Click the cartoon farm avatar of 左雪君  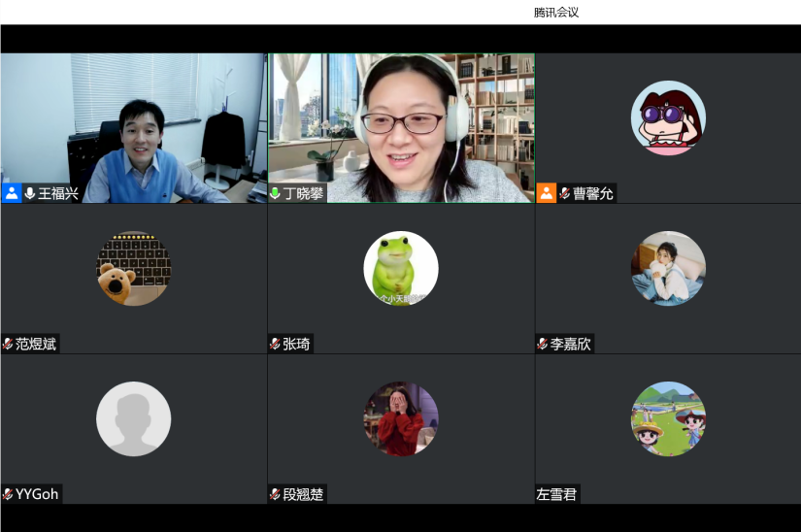[x=668, y=418]
